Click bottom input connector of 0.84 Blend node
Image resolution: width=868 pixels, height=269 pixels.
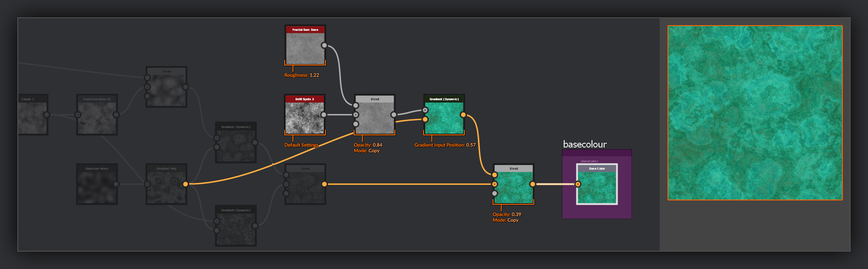[x=356, y=124]
